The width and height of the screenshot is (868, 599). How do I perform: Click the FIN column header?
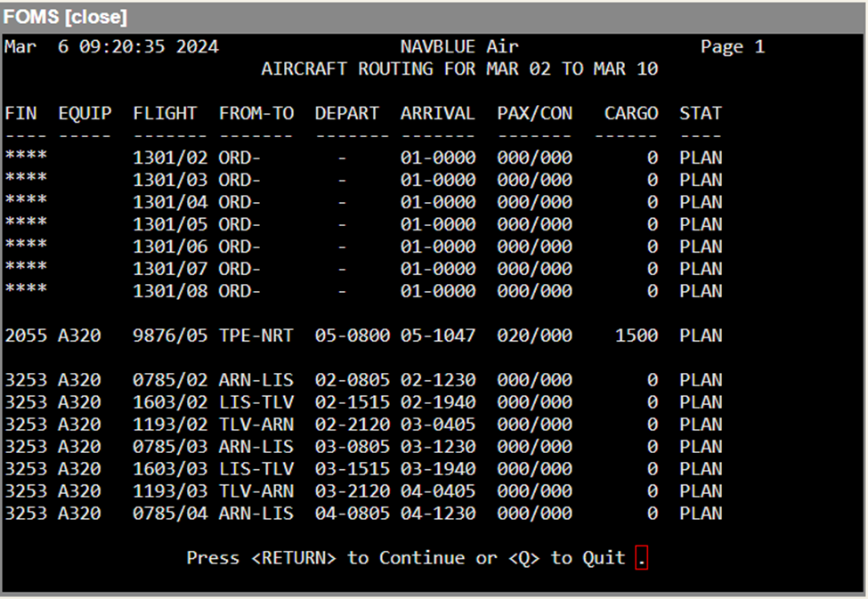click(x=20, y=113)
